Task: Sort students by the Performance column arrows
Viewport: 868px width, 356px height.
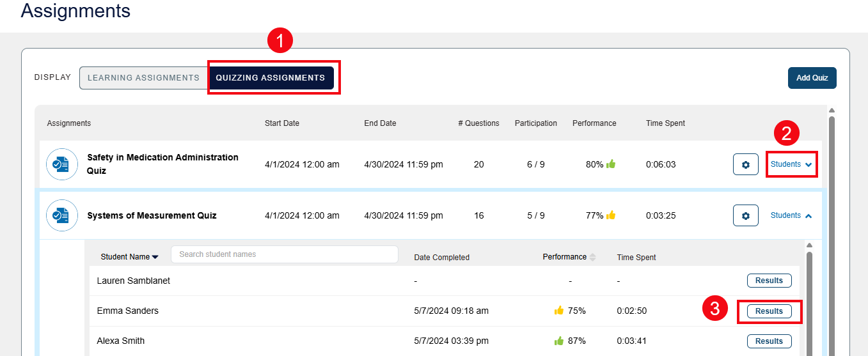Action: 592,257
